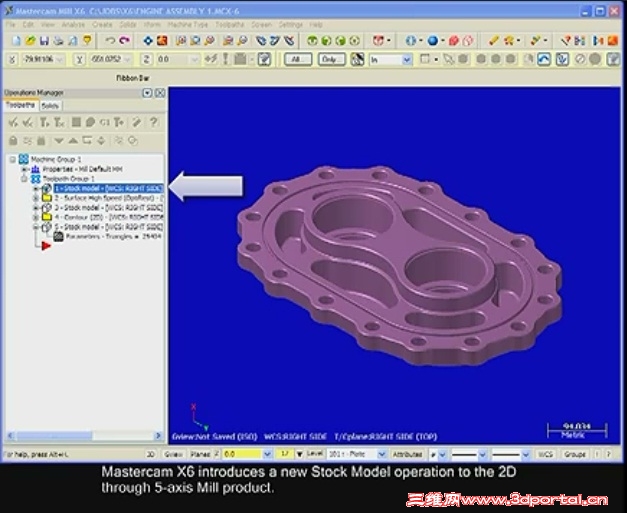Click the Toggle locking padlock icon

click(13, 141)
